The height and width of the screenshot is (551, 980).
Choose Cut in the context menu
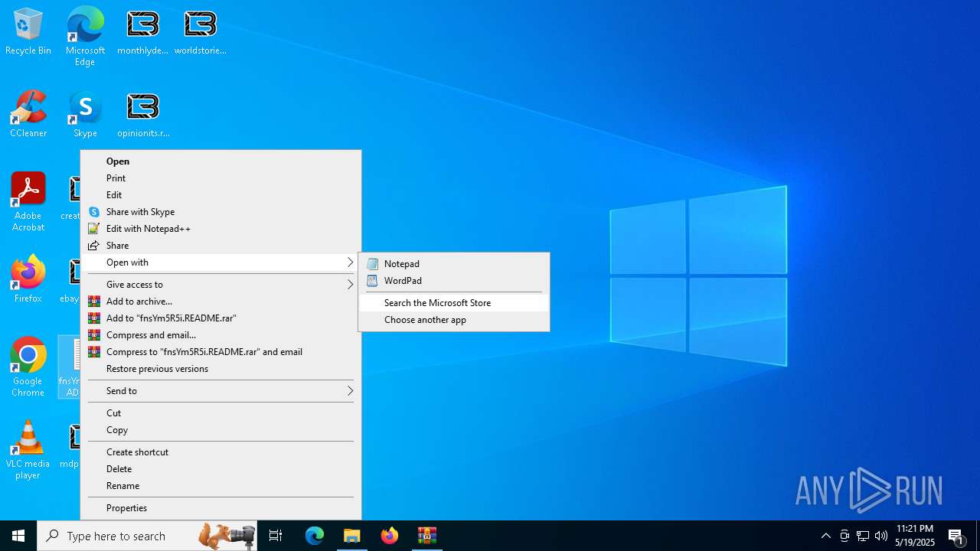pos(220,413)
